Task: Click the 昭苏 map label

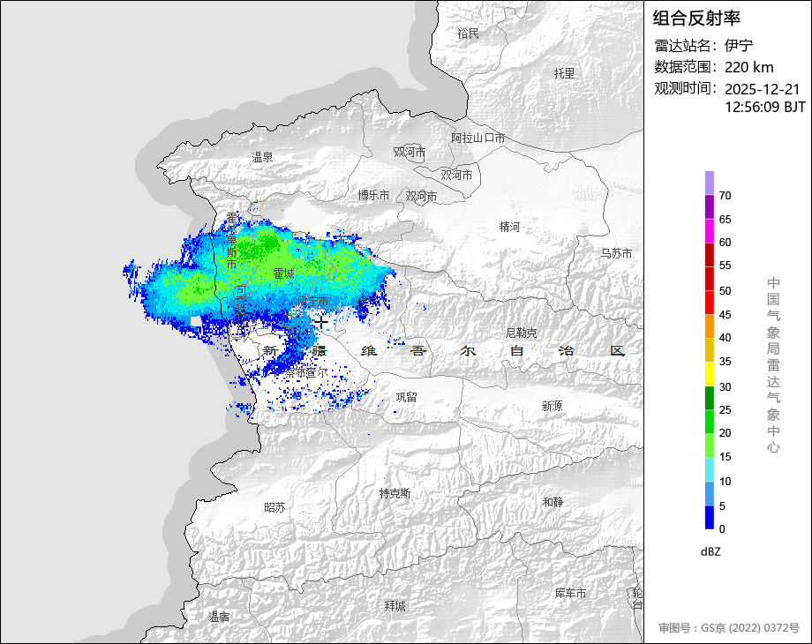Action: point(274,508)
